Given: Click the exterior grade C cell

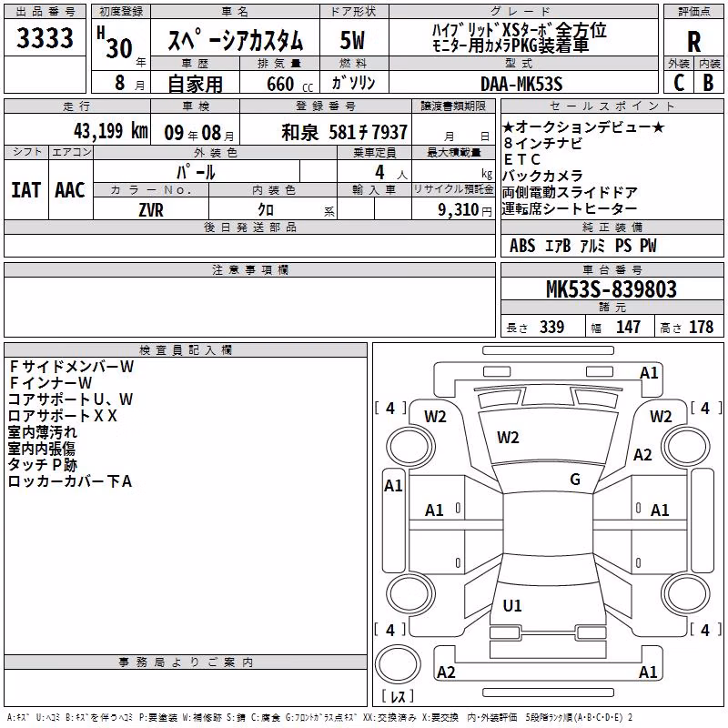Looking at the screenshot, I should click(679, 82).
